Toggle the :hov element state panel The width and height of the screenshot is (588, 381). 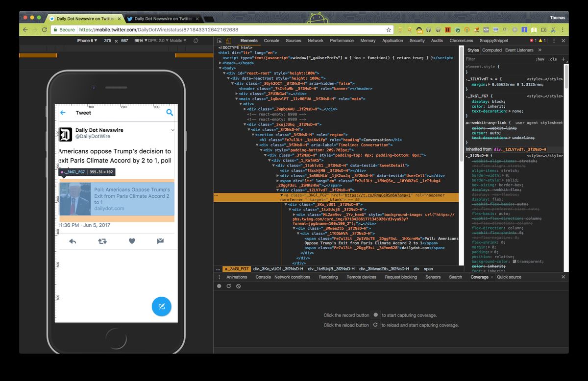coord(540,59)
